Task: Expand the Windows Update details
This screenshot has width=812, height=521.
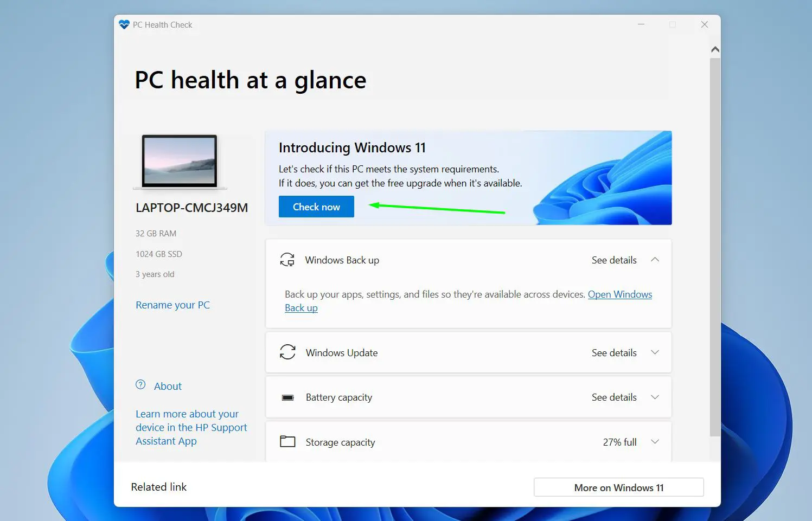Action: 655,352
